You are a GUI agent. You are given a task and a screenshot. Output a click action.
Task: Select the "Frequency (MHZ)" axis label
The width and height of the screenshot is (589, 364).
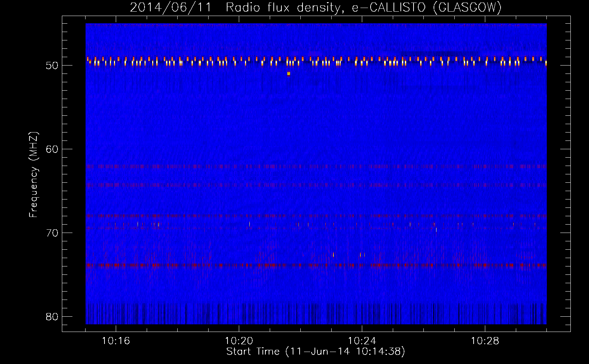tap(33, 175)
